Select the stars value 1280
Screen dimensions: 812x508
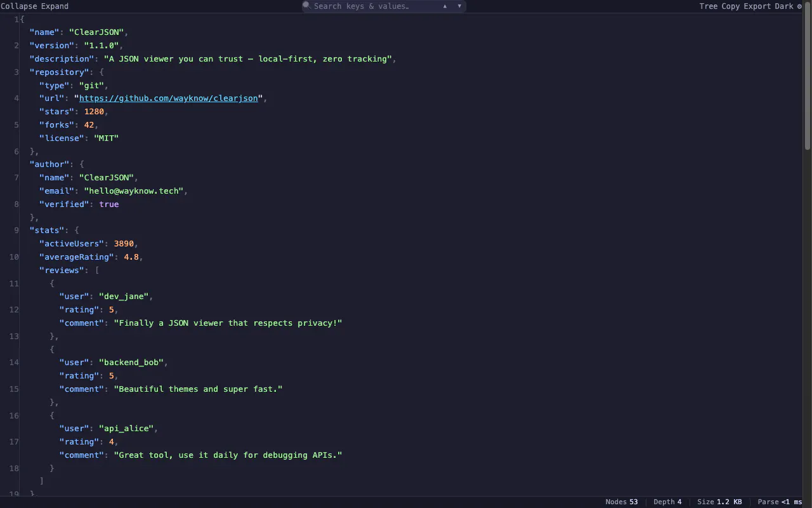[94, 112]
